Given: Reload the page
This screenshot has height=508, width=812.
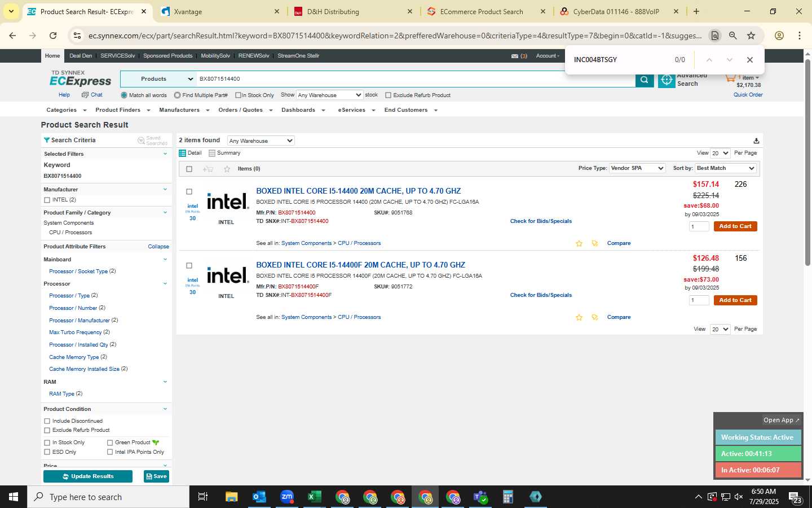Looking at the screenshot, I should pos(53,36).
